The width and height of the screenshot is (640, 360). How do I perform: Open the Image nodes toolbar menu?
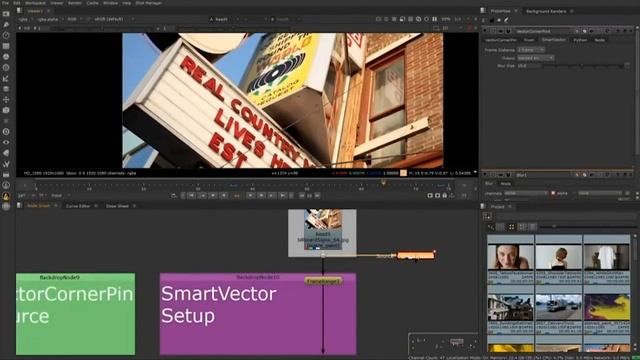(6, 14)
